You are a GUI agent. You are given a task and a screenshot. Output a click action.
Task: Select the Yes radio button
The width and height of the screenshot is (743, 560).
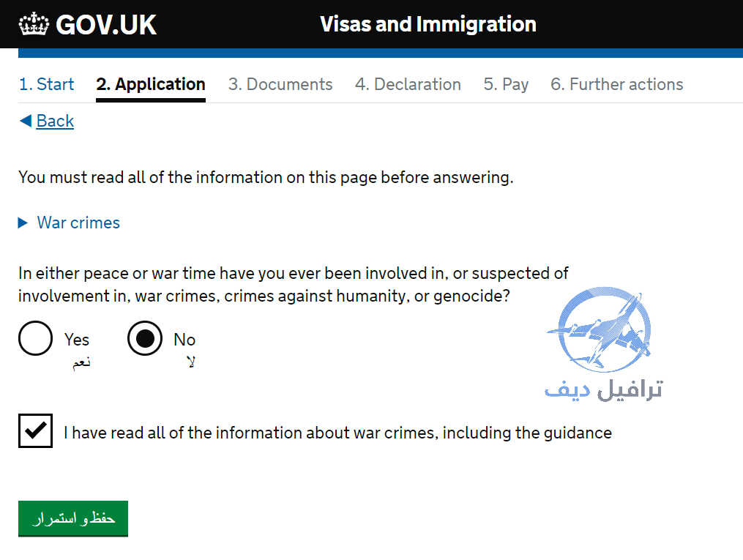coord(36,338)
